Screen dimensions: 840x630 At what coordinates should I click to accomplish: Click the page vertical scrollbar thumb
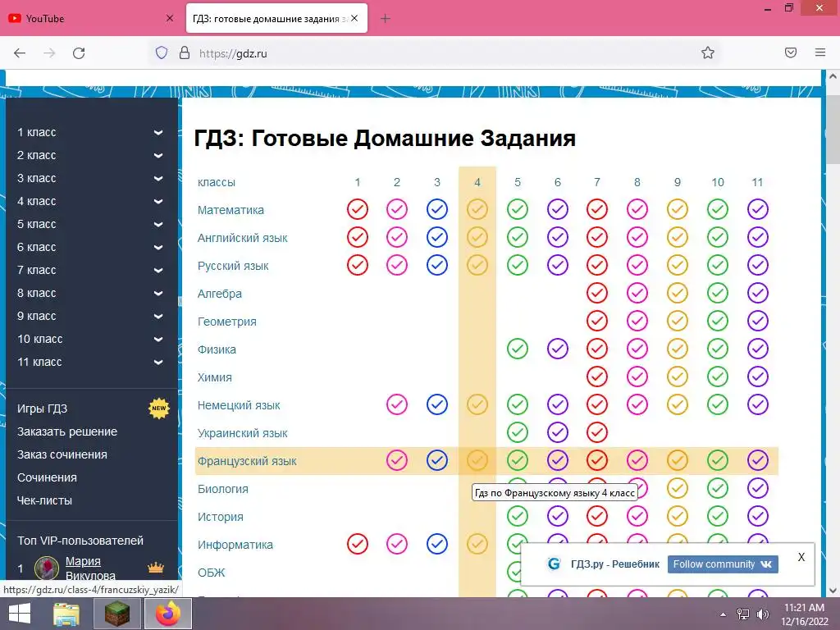pyautogui.click(x=833, y=129)
